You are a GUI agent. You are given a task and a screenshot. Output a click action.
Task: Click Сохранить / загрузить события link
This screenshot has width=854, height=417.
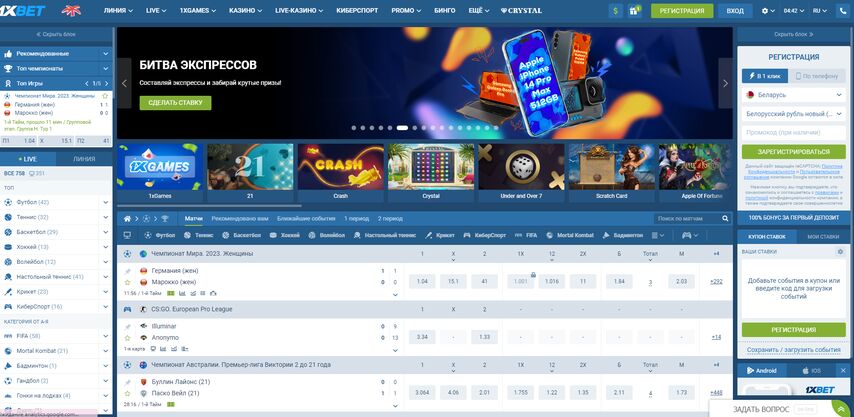(x=794, y=349)
